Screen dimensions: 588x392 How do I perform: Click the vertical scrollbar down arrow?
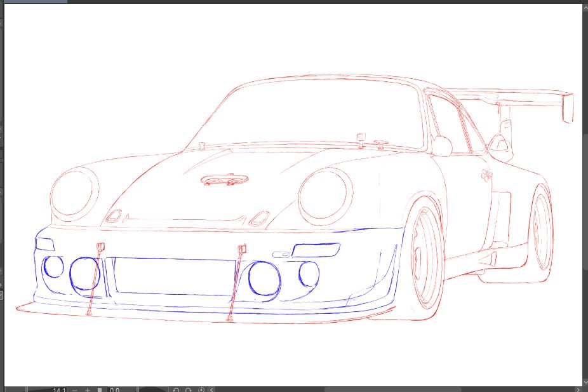[585, 383]
